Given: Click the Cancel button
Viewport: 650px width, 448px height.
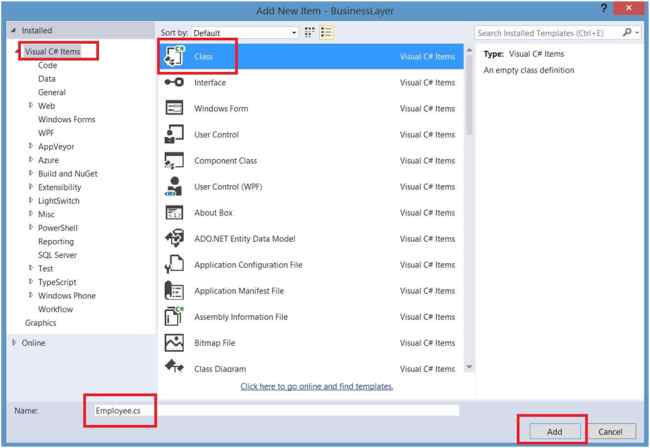Looking at the screenshot, I should click(x=610, y=431).
